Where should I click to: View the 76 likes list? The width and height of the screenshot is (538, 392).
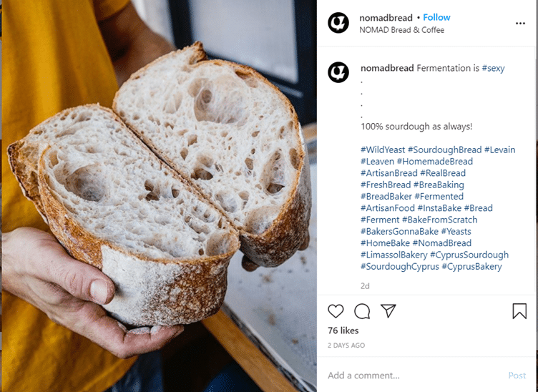343,330
